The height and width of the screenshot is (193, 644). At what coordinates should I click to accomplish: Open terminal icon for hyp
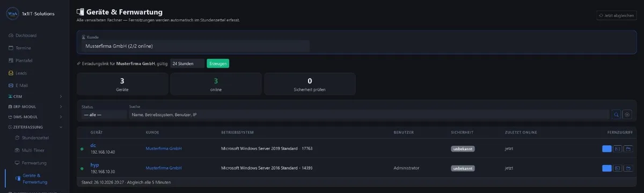(x=618, y=168)
